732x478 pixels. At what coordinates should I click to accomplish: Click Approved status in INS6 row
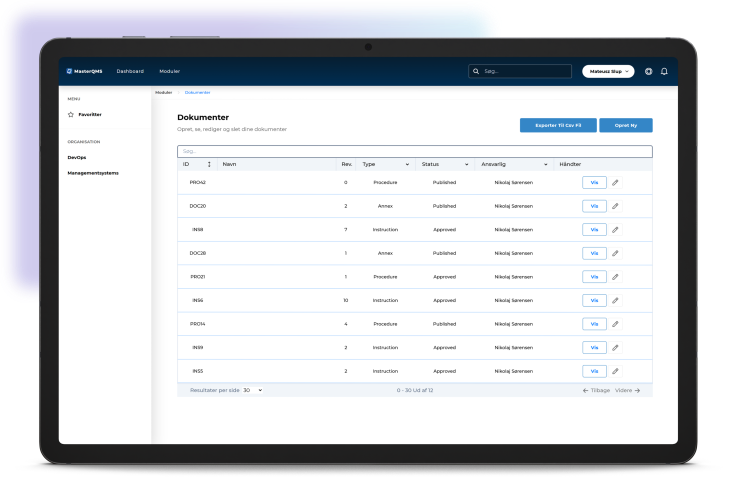coord(444,300)
